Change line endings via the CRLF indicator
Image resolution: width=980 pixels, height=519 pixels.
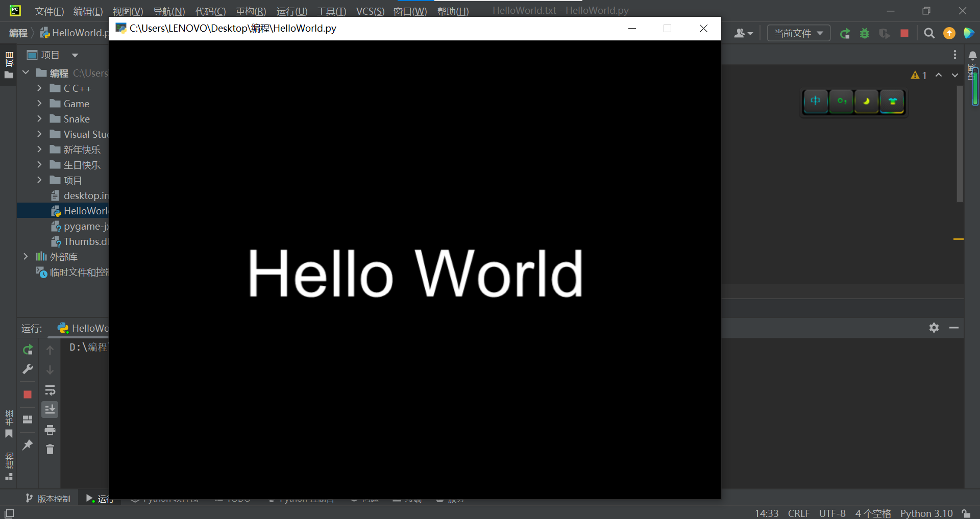tap(798, 513)
